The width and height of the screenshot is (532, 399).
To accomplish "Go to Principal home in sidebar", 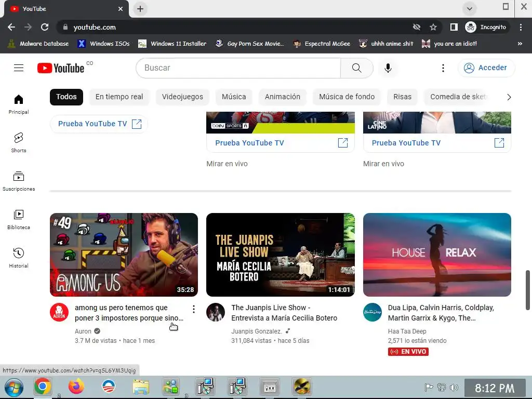I will point(19,104).
